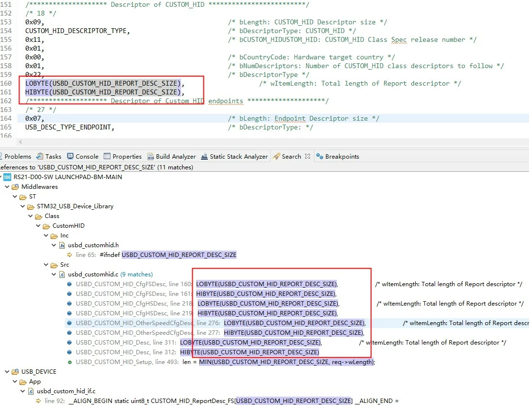
Task: Click the blue bullet of line 160 match
Action: click(70, 284)
